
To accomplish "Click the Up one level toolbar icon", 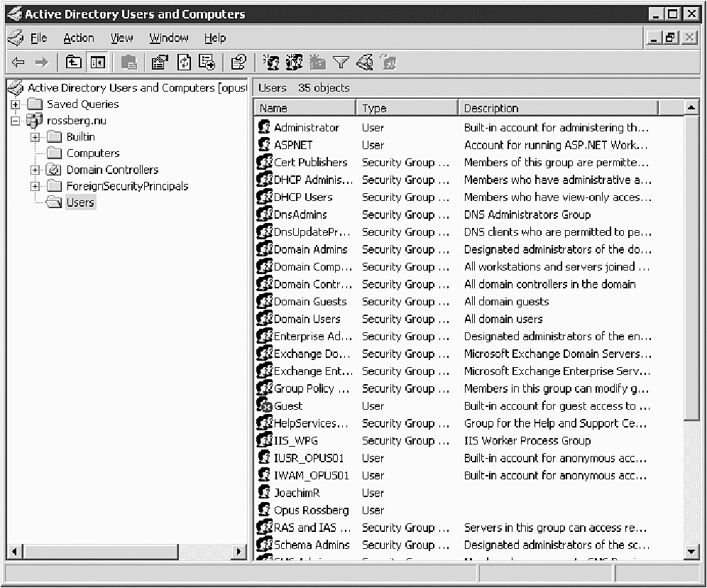I will 74,62.
